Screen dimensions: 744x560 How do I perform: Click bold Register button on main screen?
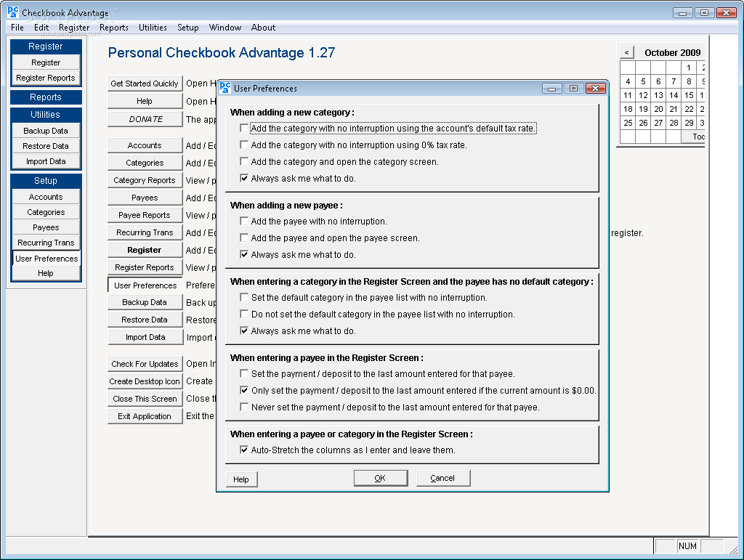(145, 250)
